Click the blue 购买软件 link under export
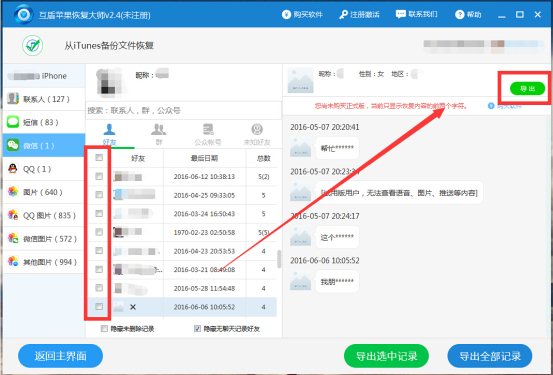Image resolution: width=553 pixels, height=375 pixels. [x=505, y=106]
